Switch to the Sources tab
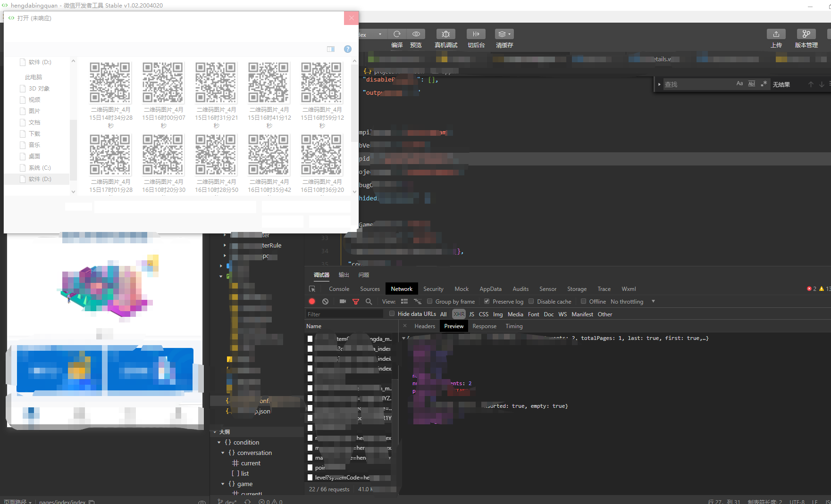831x504 pixels. coord(370,289)
